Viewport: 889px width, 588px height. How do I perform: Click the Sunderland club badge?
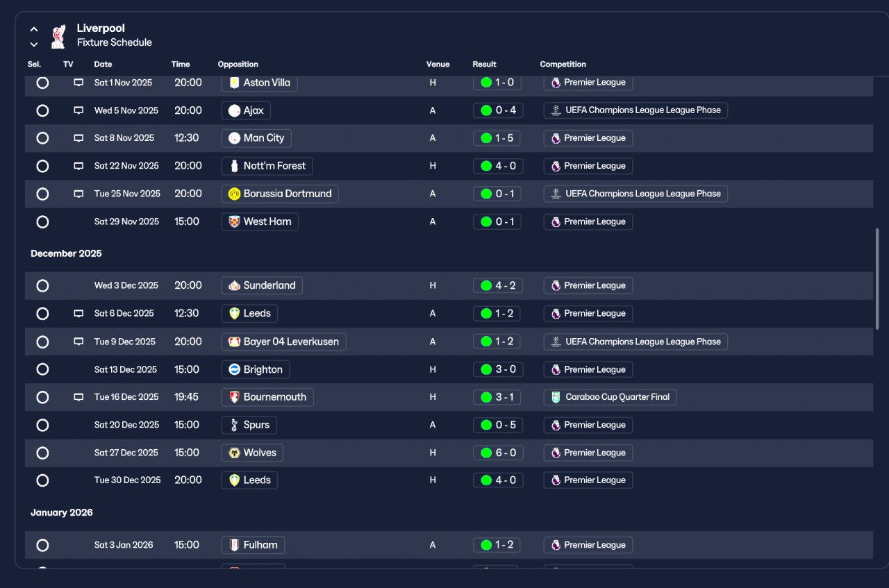234,285
